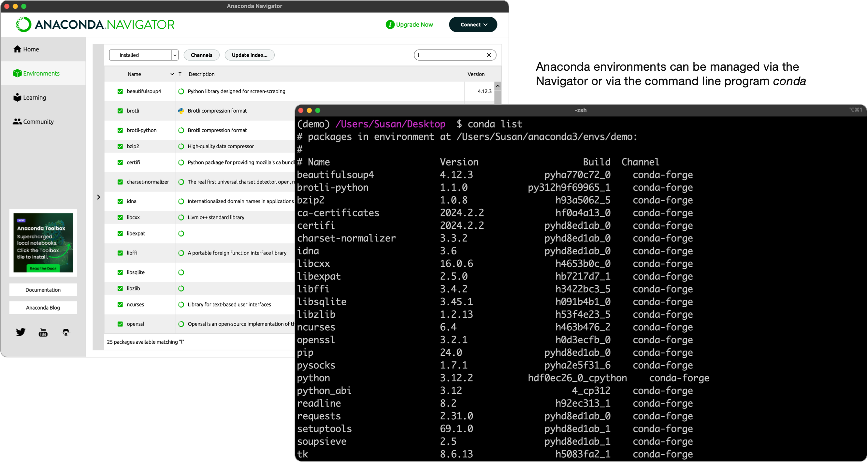Click the Environments section icon

coord(17,73)
